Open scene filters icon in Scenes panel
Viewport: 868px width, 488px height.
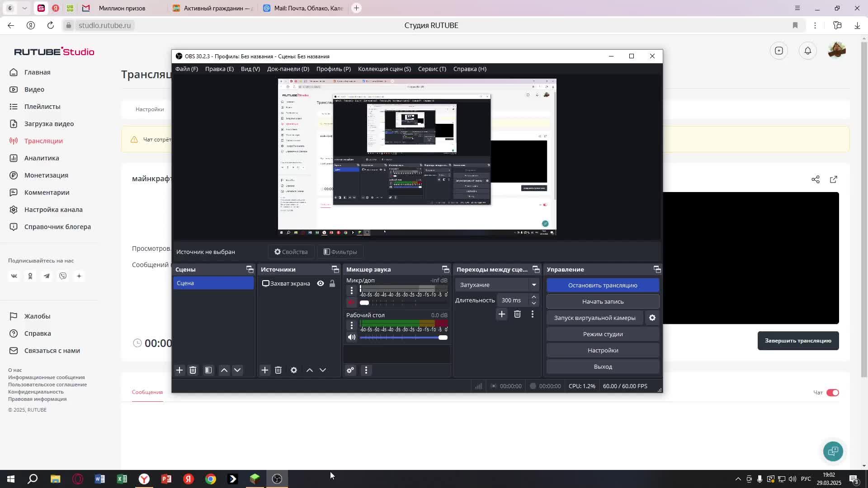208,371
